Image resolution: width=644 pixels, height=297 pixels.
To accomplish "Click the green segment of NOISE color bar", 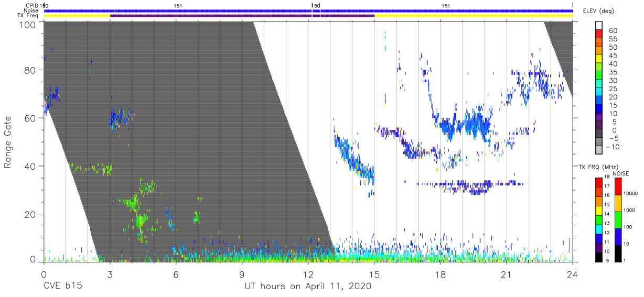I will [x=618, y=220].
